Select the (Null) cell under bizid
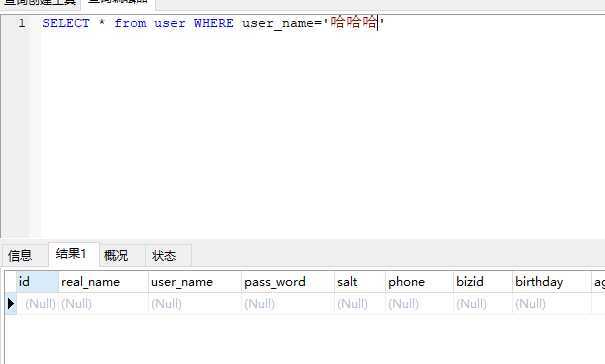 pos(483,304)
